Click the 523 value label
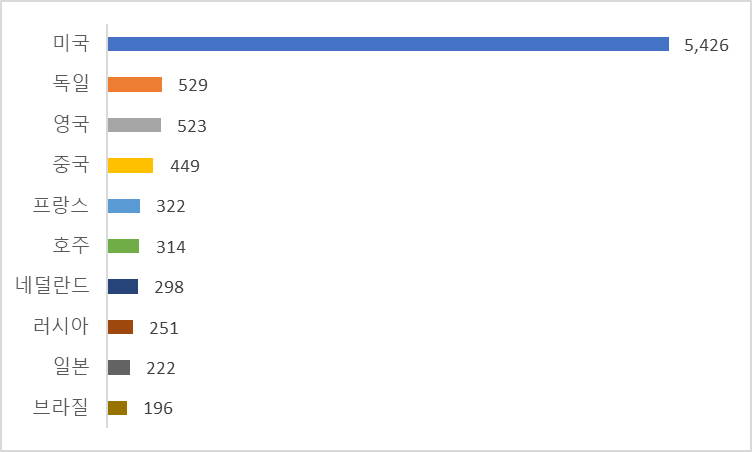The width and height of the screenshot is (752, 452). tap(191, 126)
